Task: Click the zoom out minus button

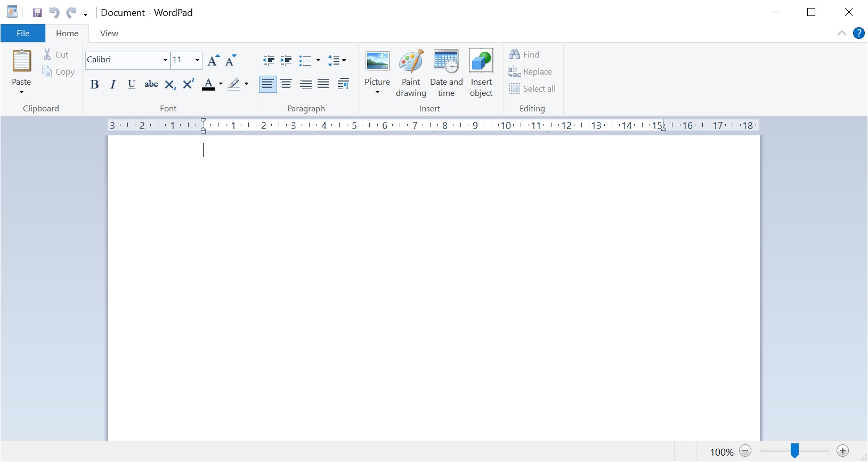Action: (745, 451)
